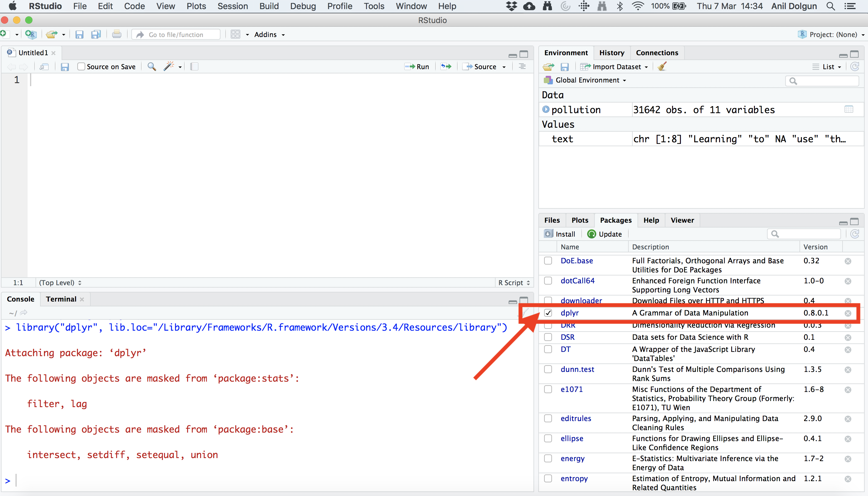The image size is (868, 496).
Task: Remove the DoE.base package
Action: 848,261
